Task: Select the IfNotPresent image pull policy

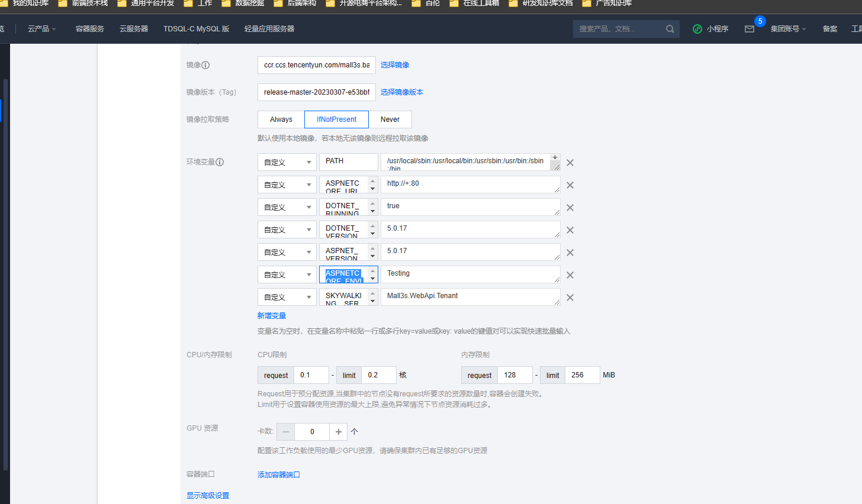Action: tap(336, 119)
